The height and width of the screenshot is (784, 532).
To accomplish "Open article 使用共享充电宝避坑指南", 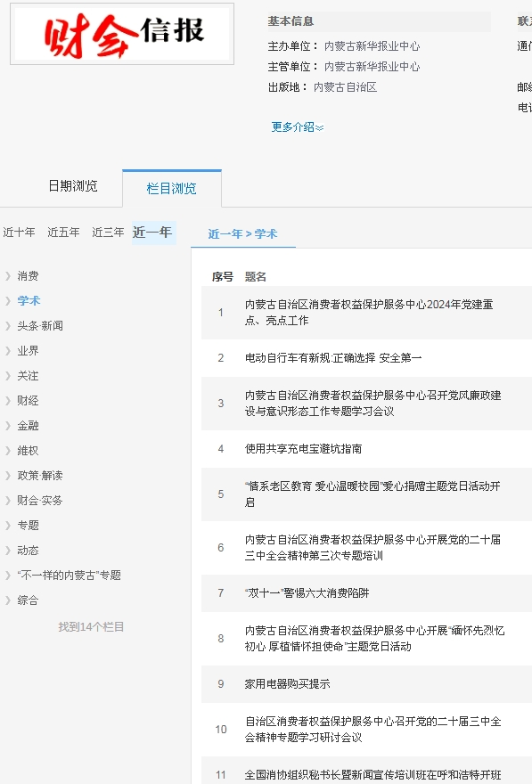I will (303, 449).
